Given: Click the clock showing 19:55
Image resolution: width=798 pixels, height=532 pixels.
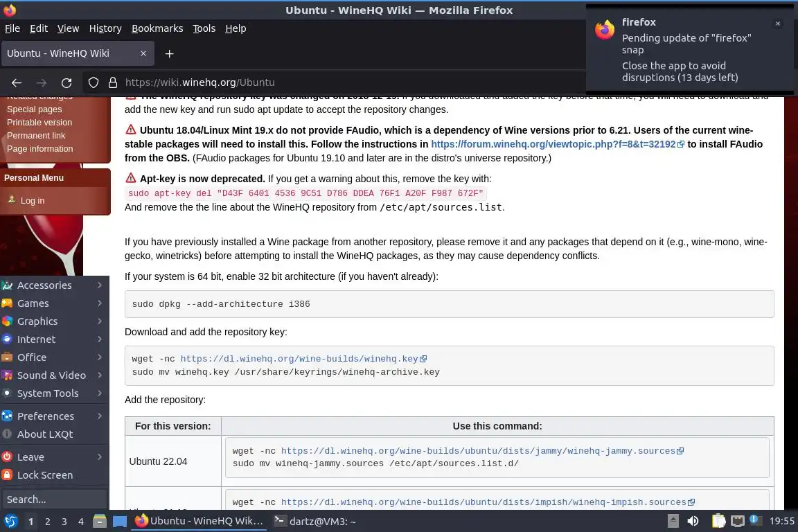Looking at the screenshot, I should pos(781,521).
